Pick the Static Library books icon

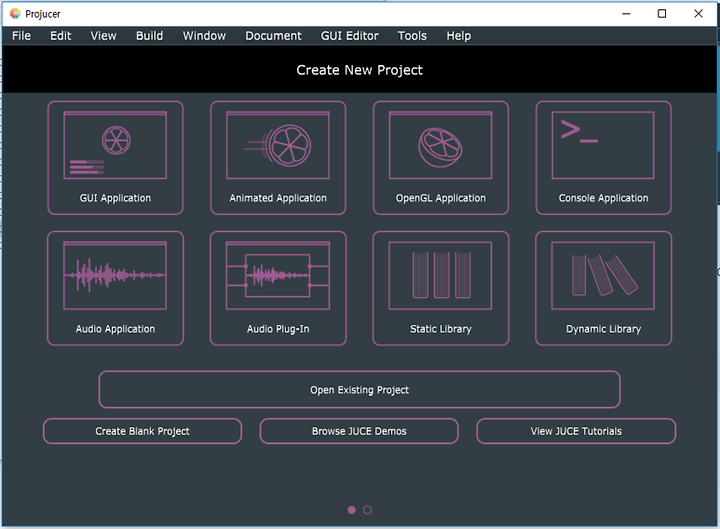(440, 276)
